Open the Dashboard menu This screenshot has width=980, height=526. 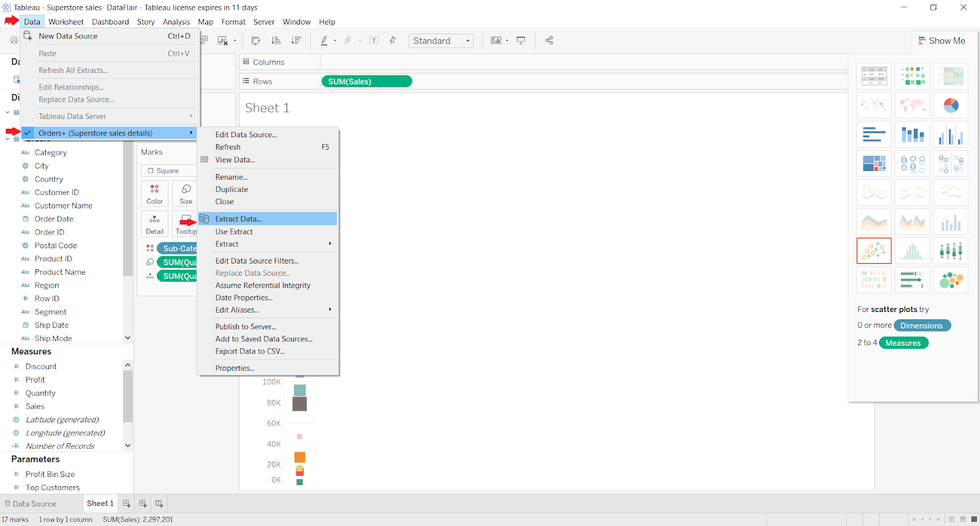pos(110,21)
